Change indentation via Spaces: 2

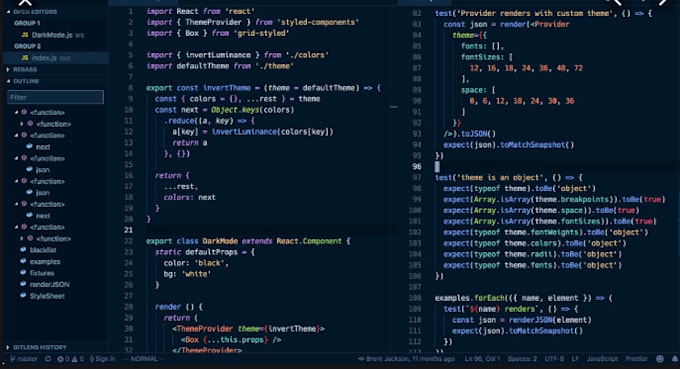pyautogui.click(x=522, y=359)
